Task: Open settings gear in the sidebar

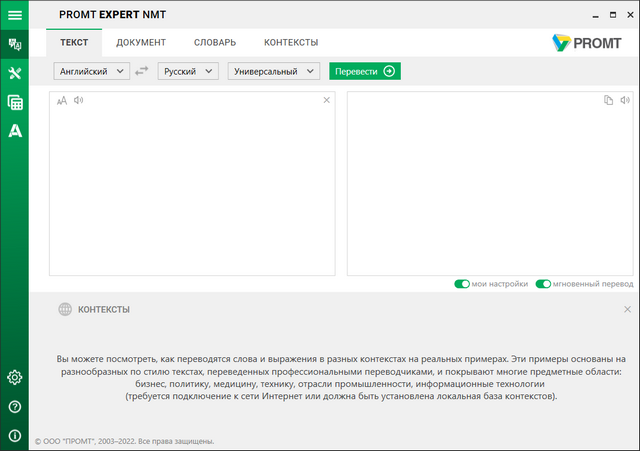Action: pos(14,377)
